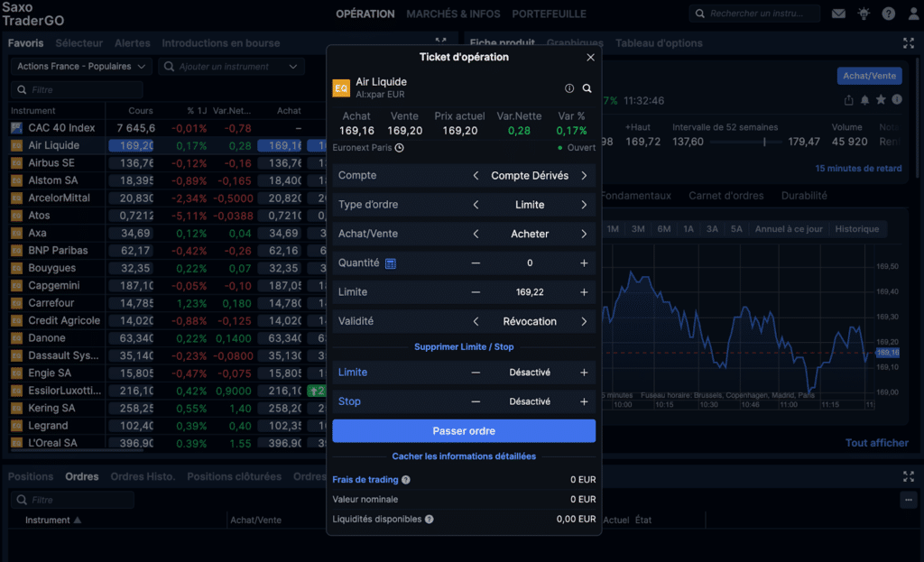Screen dimensions: 924x562
Task: Decrease Quantité with minus button
Action: click(476, 263)
